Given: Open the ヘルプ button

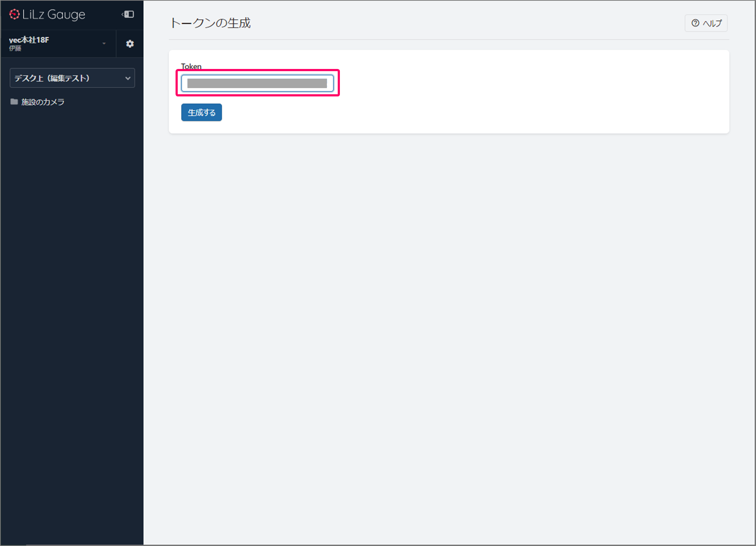Looking at the screenshot, I should (706, 23).
